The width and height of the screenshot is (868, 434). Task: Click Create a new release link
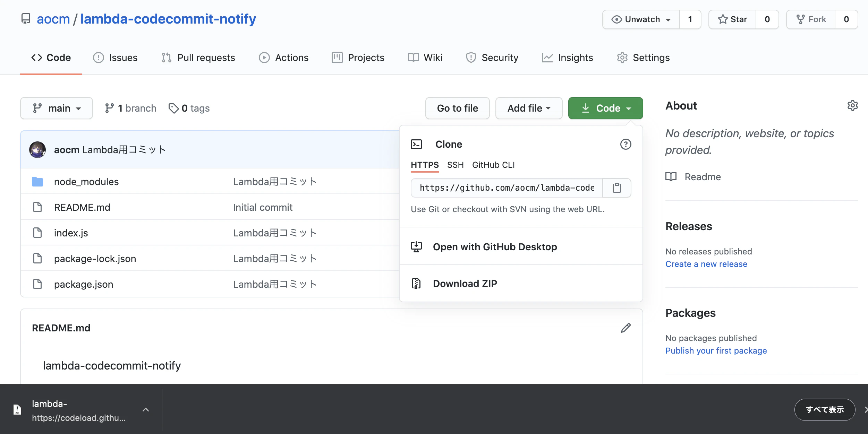(x=706, y=264)
